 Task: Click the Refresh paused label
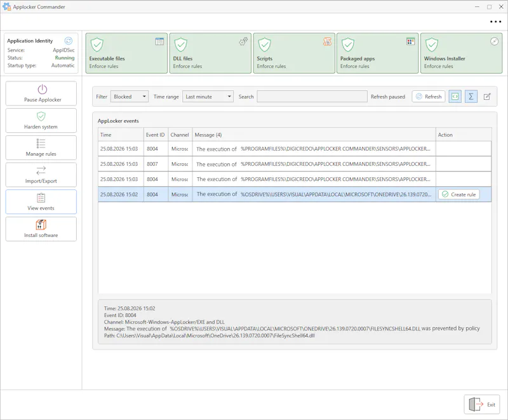(388, 97)
